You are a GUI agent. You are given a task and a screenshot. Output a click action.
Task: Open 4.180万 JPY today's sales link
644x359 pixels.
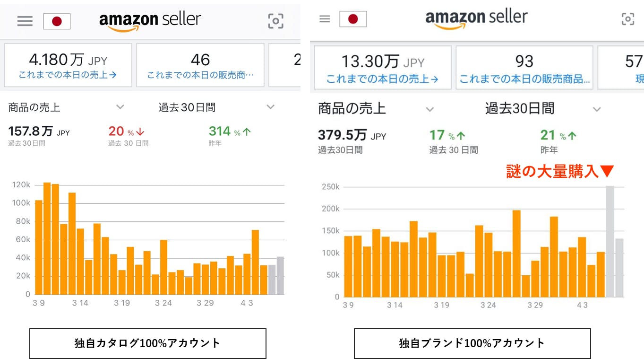click(x=68, y=75)
